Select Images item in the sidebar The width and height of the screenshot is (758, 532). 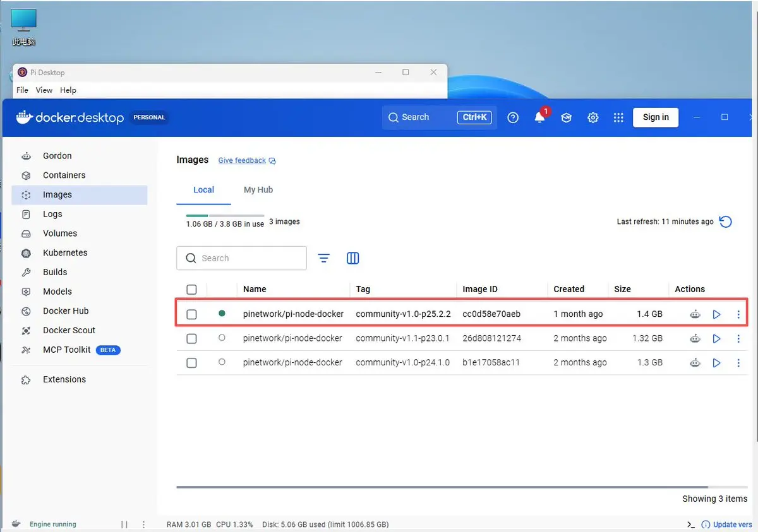[79, 195]
